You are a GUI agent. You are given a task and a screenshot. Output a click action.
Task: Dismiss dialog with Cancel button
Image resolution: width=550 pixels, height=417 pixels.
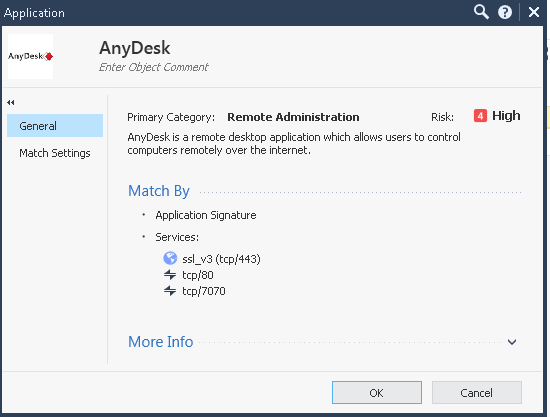click(477, 392)
